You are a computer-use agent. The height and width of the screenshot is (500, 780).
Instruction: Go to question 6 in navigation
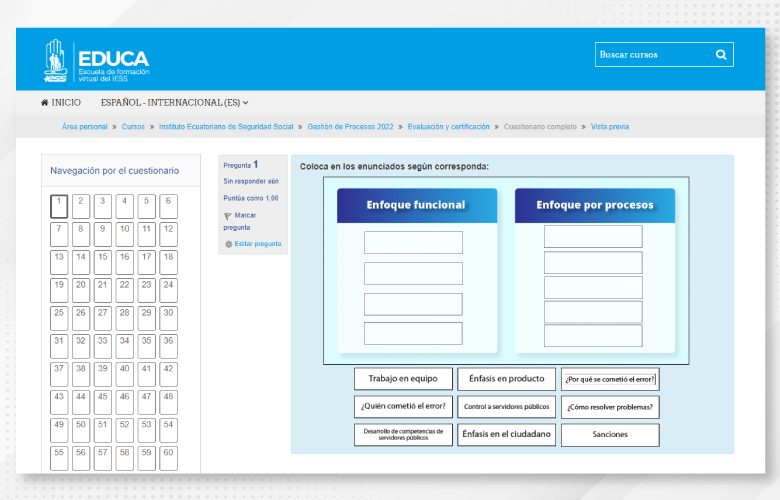[x=168, y=206]
